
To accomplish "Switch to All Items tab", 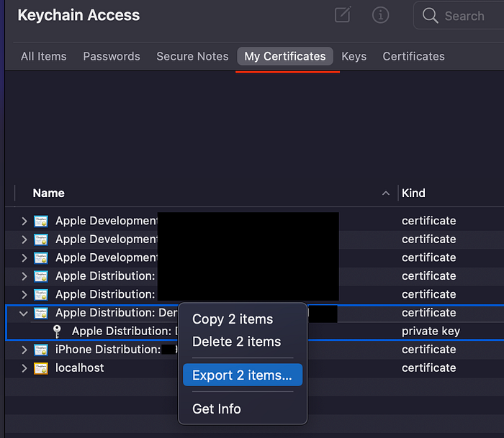I will [x=44, y=57].
